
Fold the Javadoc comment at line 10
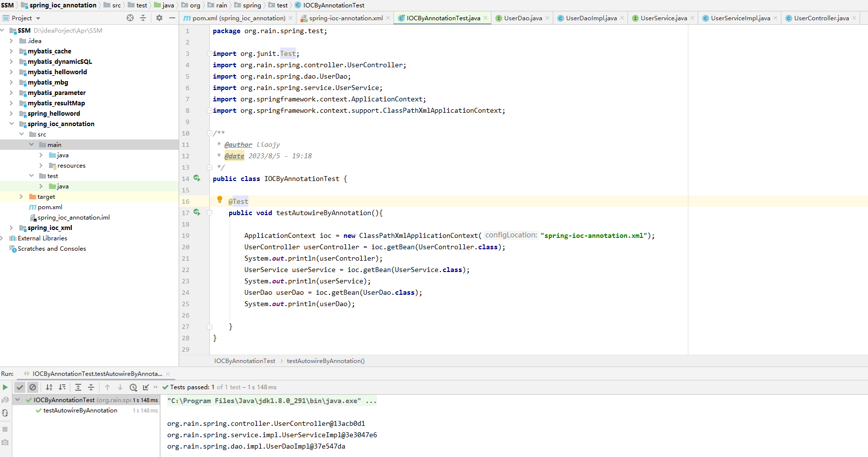coord(209,133)
